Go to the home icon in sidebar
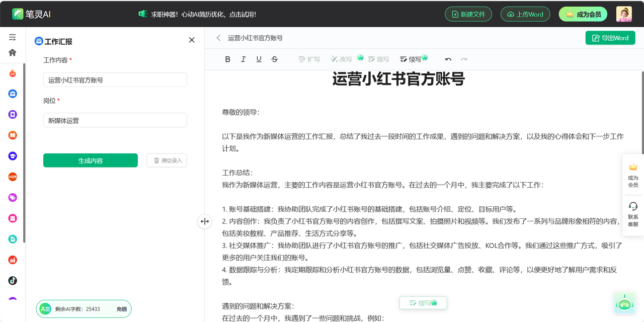Image resolution: width=644 pixels, height=322 pixels. 13,52
